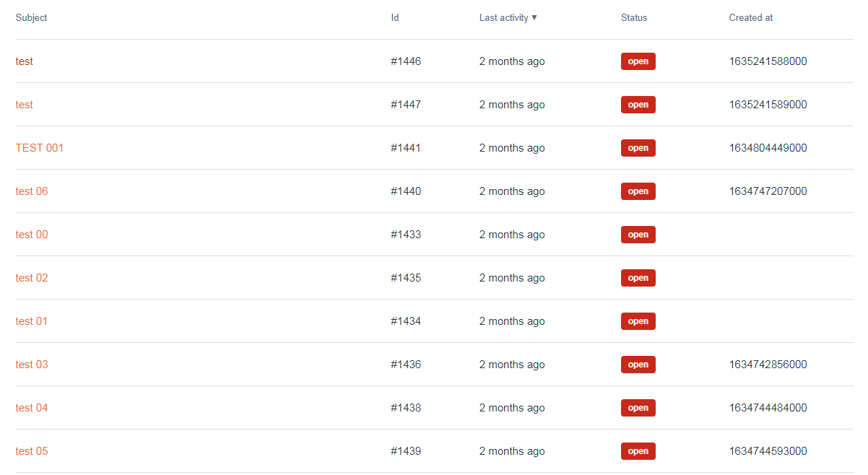This screenshot has height=475, width=868.
Task: Click the timestamp 1634742856000
Action: pyautogui.click(x=768, y=365)
